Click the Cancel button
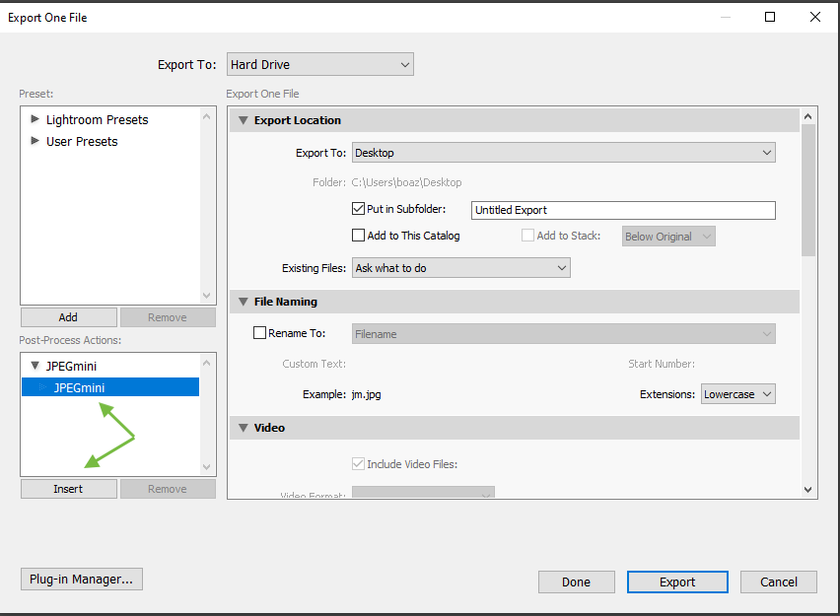840x616 pixels. [x=779, y=582]
